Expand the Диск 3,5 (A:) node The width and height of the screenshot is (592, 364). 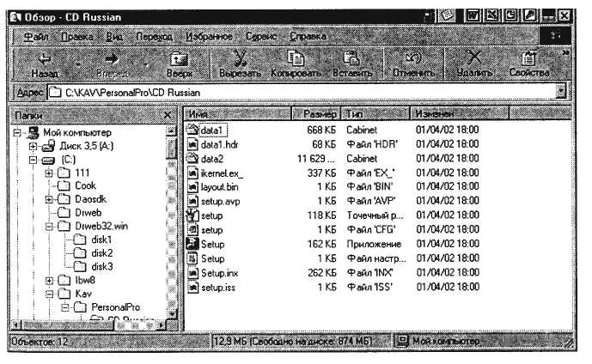33,146
